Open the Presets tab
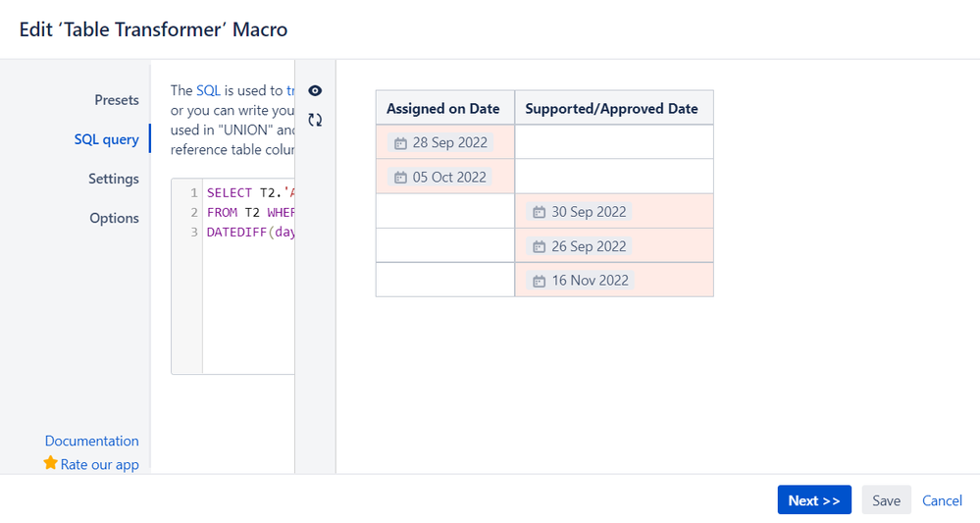 (x=117, y=100)
